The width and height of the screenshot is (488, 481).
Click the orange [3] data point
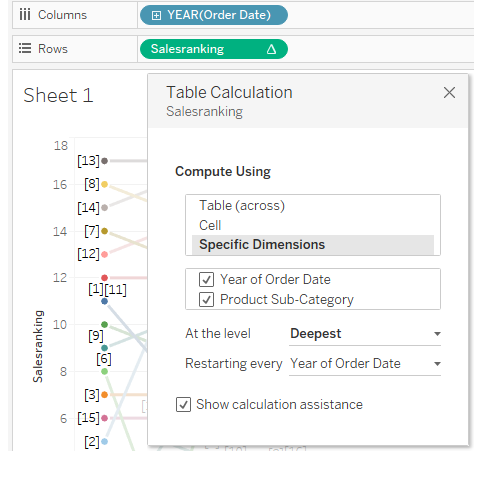(x=104, y=395)
